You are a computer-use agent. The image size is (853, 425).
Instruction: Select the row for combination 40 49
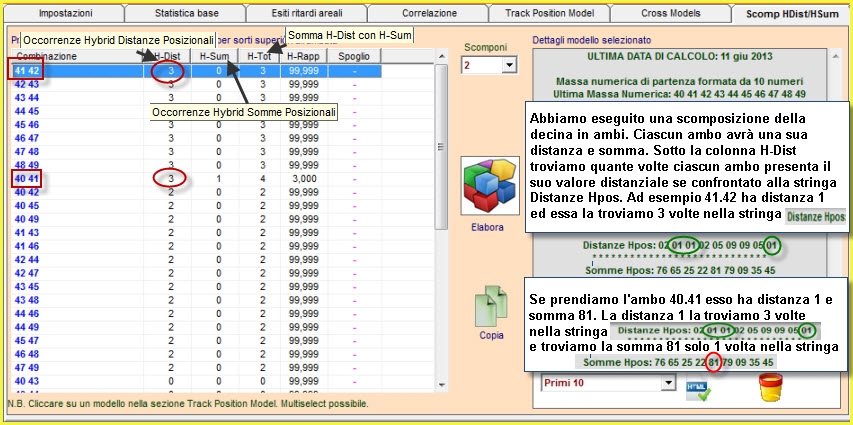[x=196, y=219]
